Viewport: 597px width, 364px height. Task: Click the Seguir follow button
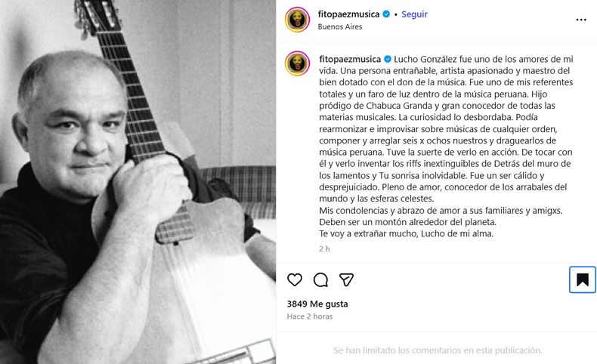[x=414, y=14]
